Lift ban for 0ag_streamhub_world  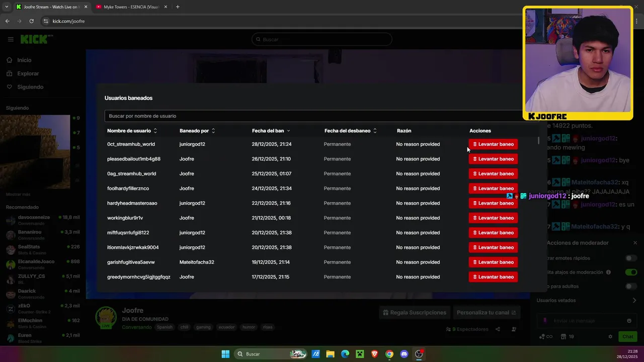tap(493, 173)
